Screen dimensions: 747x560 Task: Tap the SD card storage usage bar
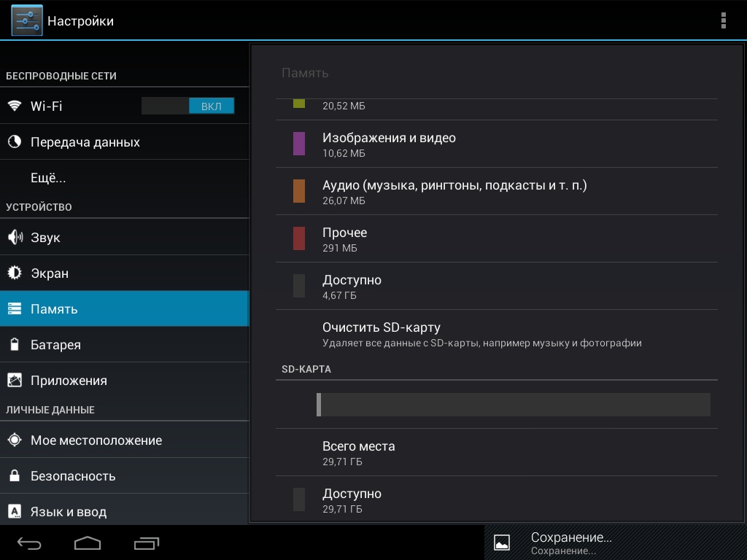click(x=513, y=405)
